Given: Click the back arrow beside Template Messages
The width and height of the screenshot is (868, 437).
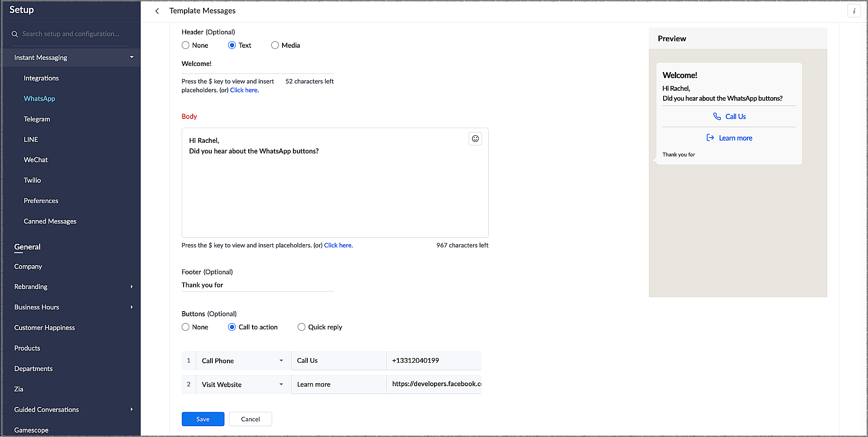Looking at the screenshot, I should (x=157, y=11).
